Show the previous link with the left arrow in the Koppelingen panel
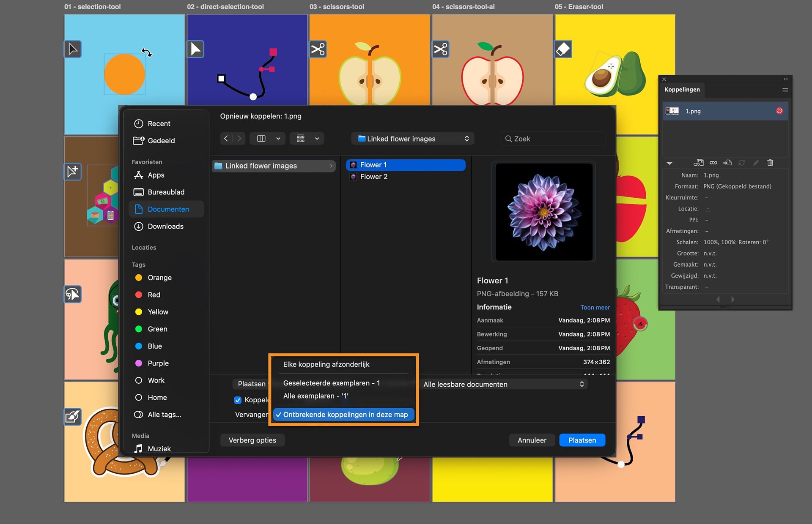The width and height of the screenshot is (812, 524). [x=718, y=299]
